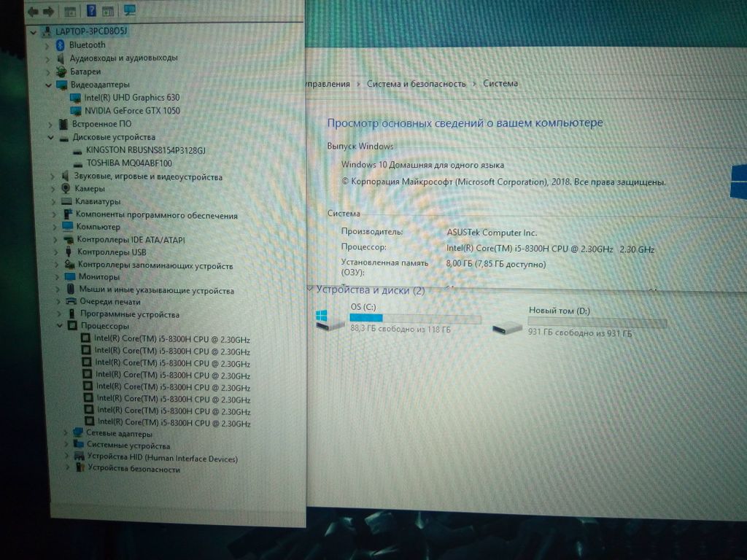Expand the Контроллеры IDE ATA/ATAPI category
Viewport: 747px width, 560px height.
[55, 239]
